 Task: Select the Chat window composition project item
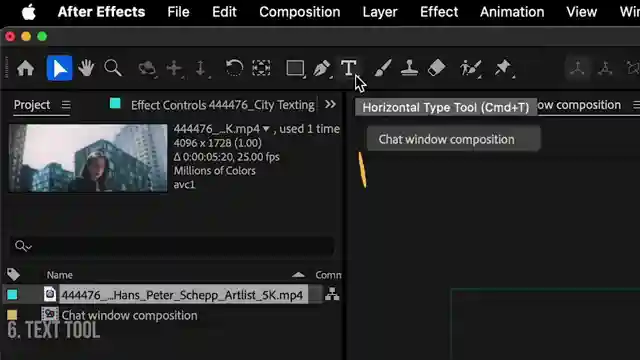pyautogui.click(x=129, y=315)
